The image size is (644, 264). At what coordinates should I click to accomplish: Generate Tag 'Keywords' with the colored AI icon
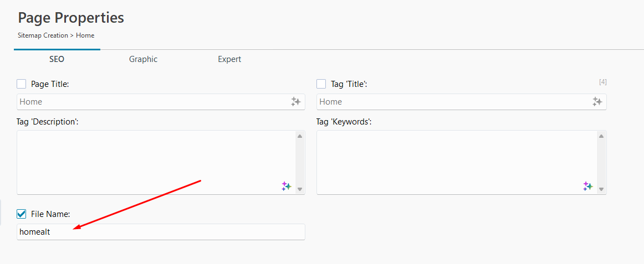(x=587, y=187)
